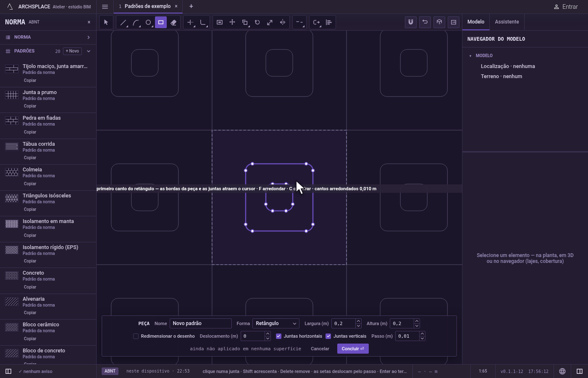Screen dimensions: 588x378
Task: Open the 3D cube view
Action: [439, 22]
